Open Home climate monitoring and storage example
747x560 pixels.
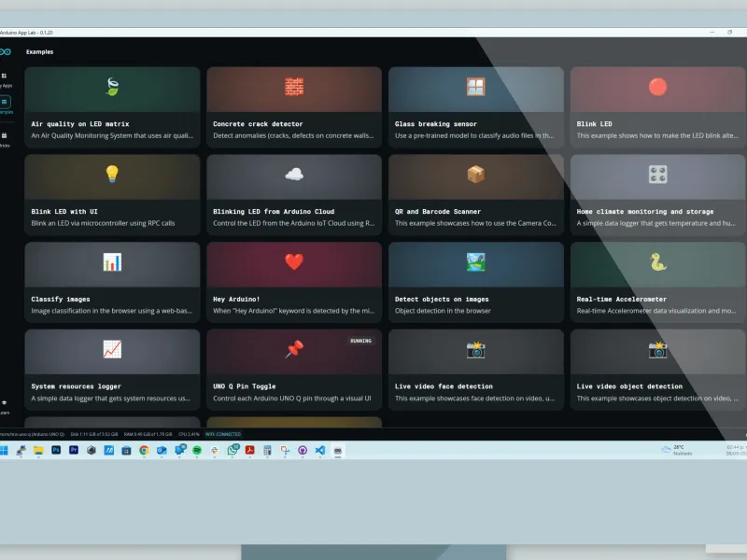[x=657, y=195]
